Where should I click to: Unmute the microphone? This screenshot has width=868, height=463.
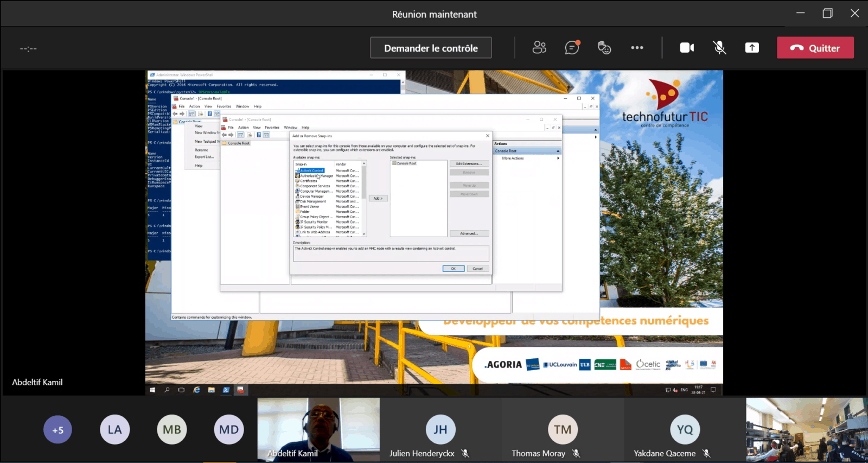point(719,48)
